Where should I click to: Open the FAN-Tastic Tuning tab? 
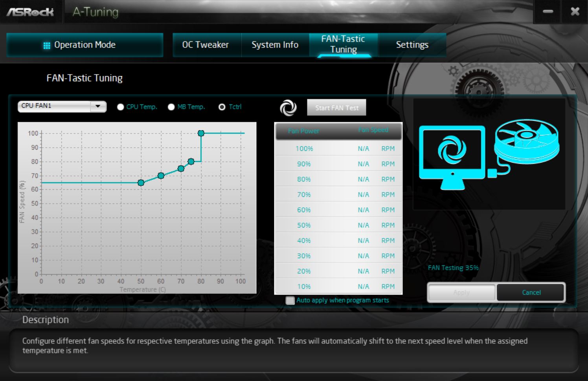tap(344, 44)
